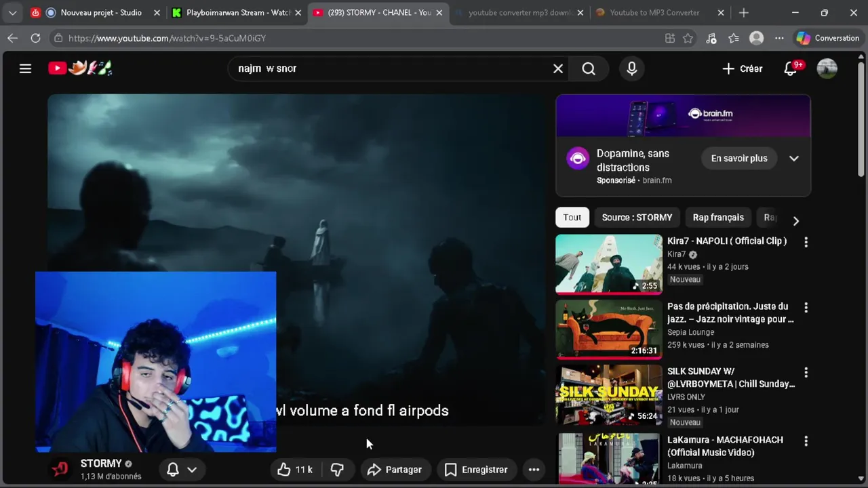This screenshot has width=868, height=488.
Task: Click the streamer webcam overlay
Action: tap(156, 362)
